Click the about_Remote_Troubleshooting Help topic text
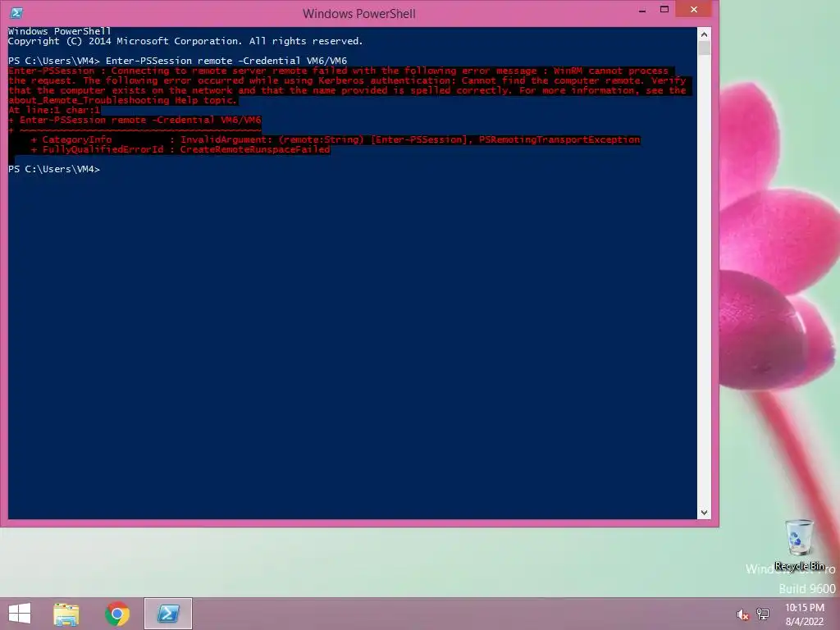Viewport: 840px width, 630px height. (x=123, y=101)
